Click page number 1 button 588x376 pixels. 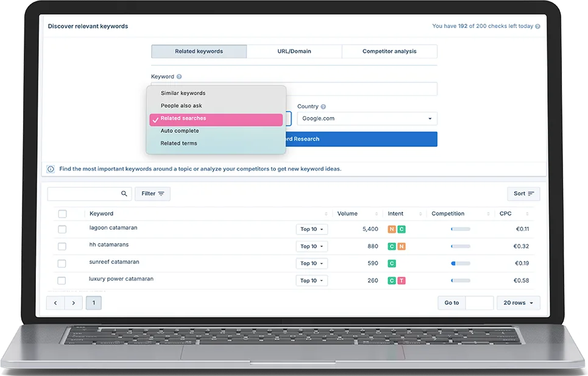tap(94, 303)
